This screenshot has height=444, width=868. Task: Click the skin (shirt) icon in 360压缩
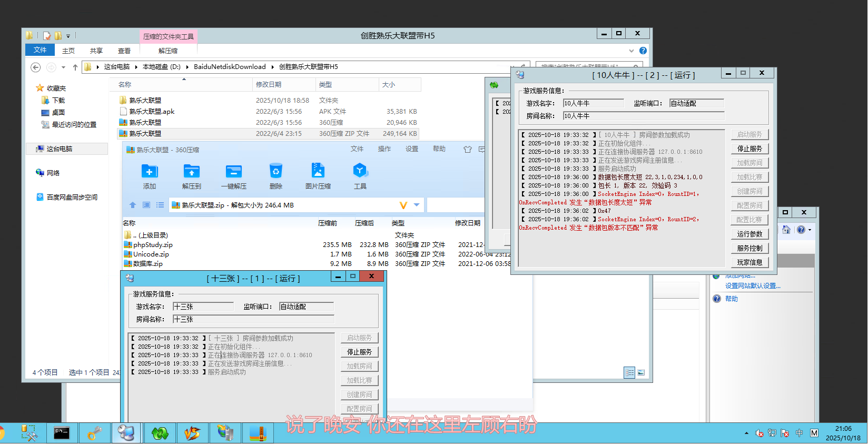tap(467, 150)
